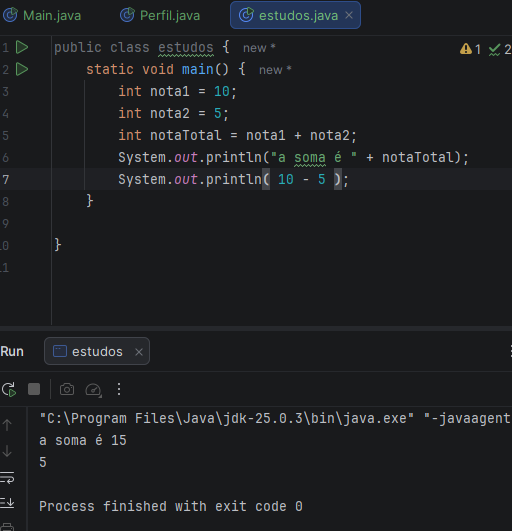Stop the running process
This screenshot has height=531, width=512.
coord(34,389)
